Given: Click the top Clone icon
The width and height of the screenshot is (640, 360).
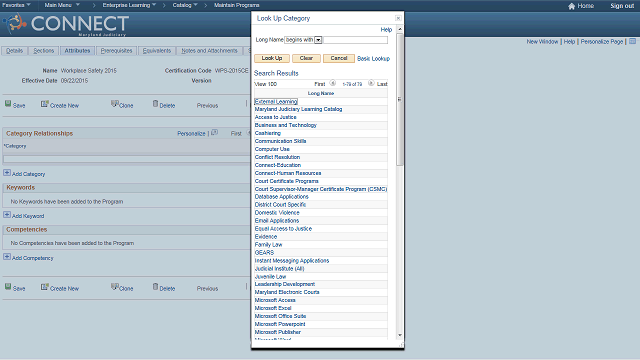Looking at the screenshot, I should click(x=115, y=104).
